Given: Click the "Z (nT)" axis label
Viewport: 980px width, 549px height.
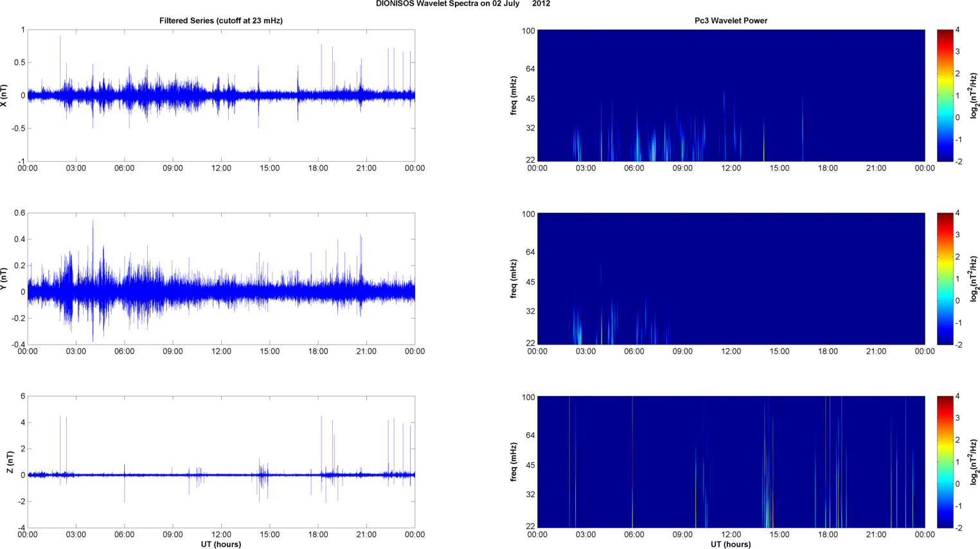Looking at the screenshot, I should pyautogui.click(x=10, y=462).
